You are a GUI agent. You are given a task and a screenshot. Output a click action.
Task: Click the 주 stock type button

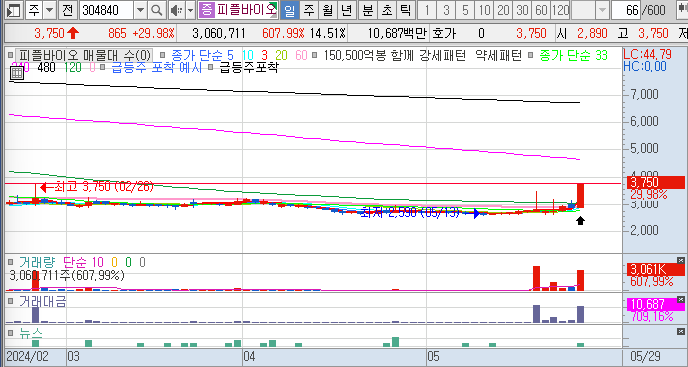(x=34, y=10)
